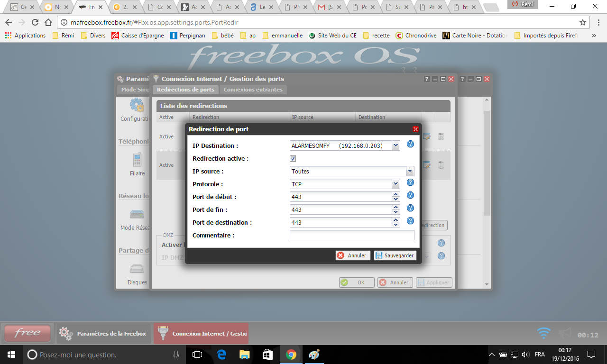Viewport: 607px width, 364px height.
Task: Decrease Port de fin value
Action: click(x=396, y=212)
